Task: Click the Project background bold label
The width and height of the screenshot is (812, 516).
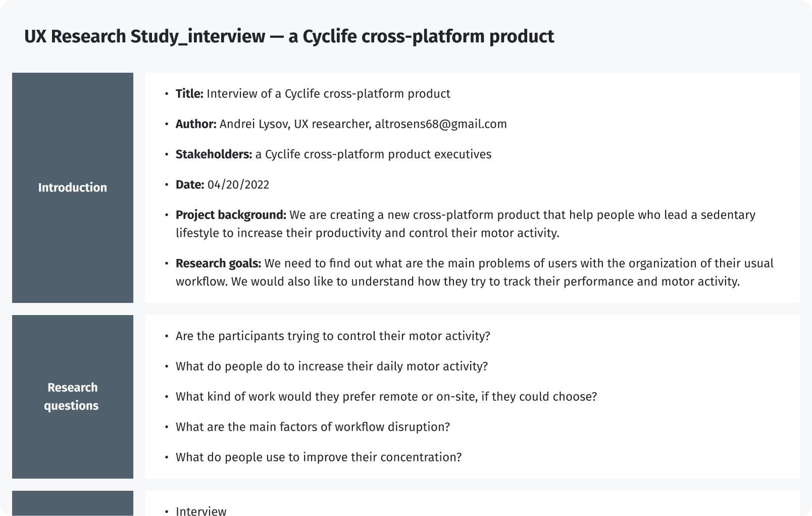Action: click(x=231, y=215)
